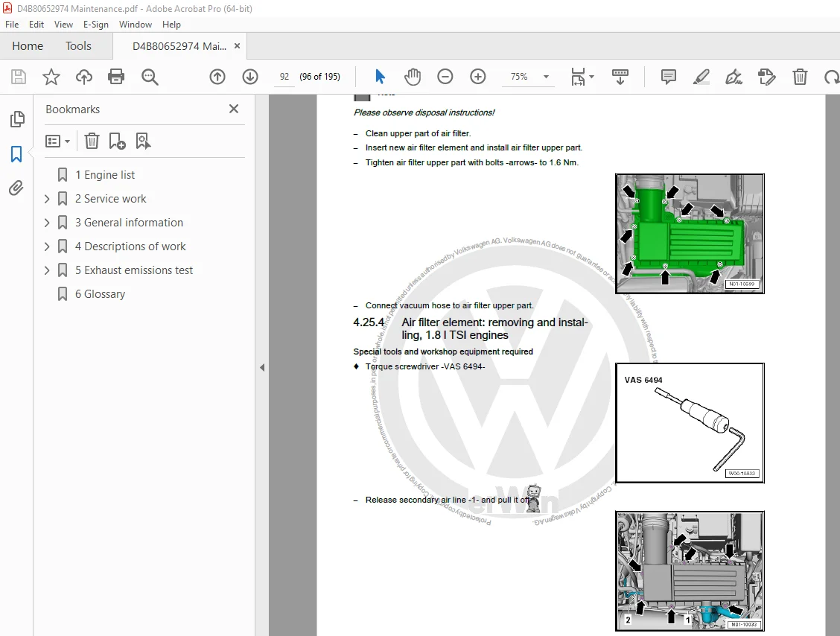
Task: Click the page number field showing 92
Action: click(x=284, y=77)
